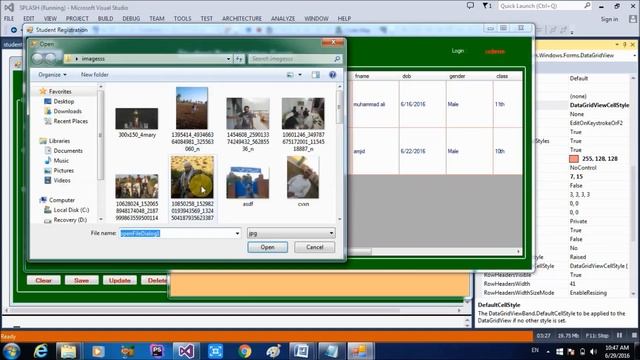Select Downloads under Favorites
640x360 pixels.
pyautogui.click(x=67, y=111)
